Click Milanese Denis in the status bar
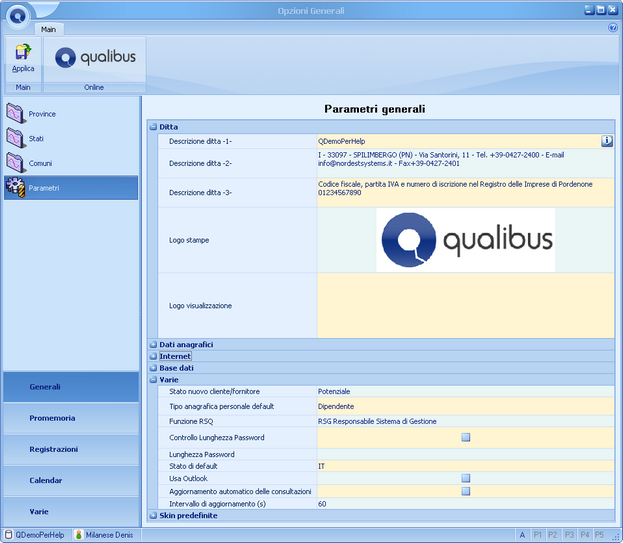The height and width of the screenshot is (543, 623). 109,535
